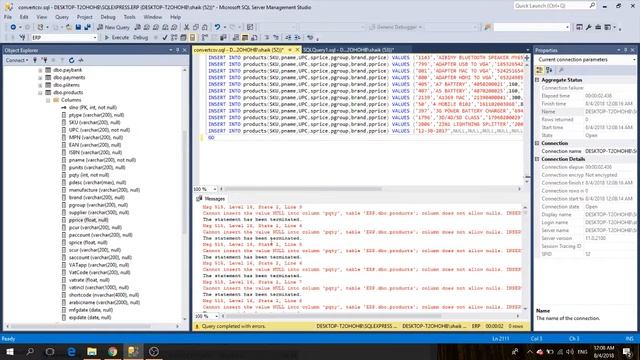Image resolution: width=640 pixels, height=360 pixels.
Task: Click Uncomment selected lines icon
Action: [276, 38]
